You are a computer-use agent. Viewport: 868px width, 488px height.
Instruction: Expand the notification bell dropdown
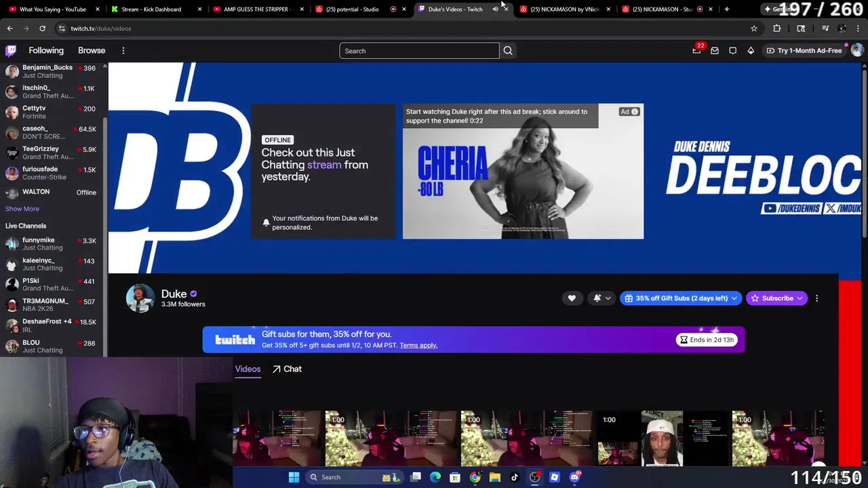coord(608,298)
